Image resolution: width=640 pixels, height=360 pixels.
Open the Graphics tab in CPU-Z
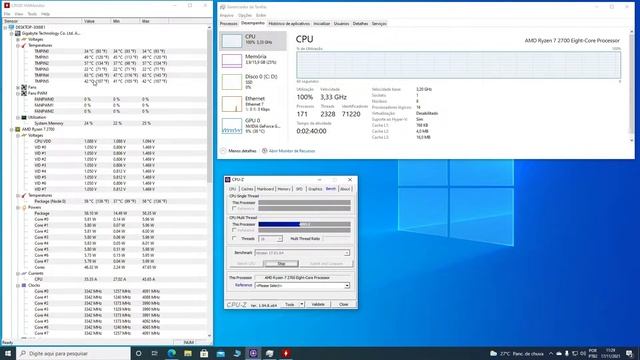pyautogui.click(x=315, y=189)
